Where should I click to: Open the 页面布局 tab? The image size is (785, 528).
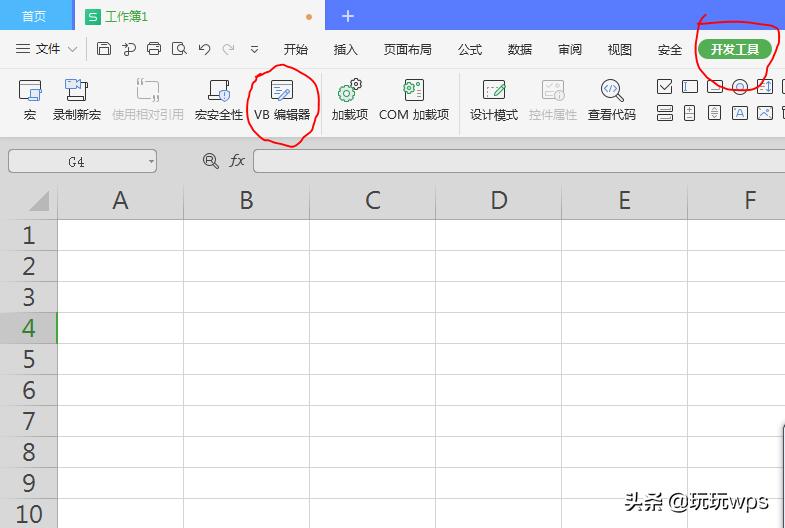tap(408, 49)
